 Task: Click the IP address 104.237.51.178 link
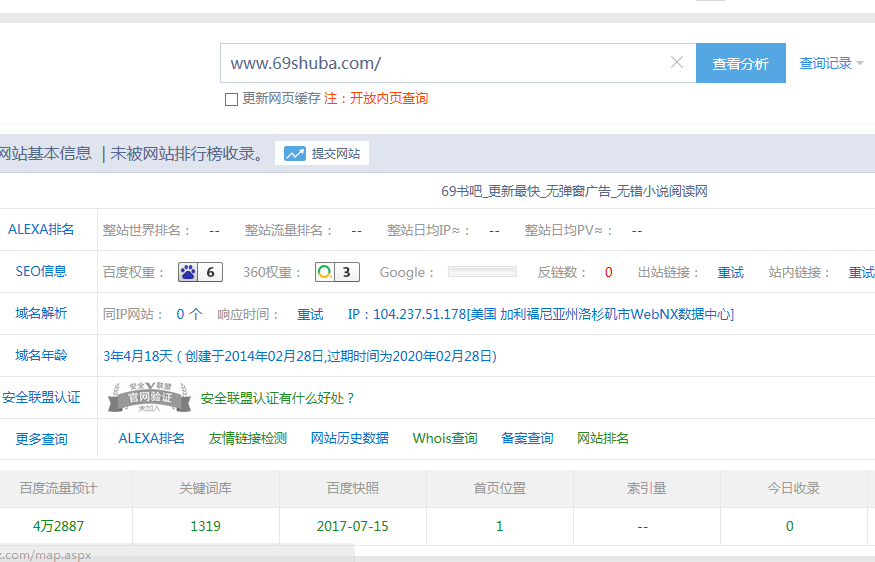[541, 314]
